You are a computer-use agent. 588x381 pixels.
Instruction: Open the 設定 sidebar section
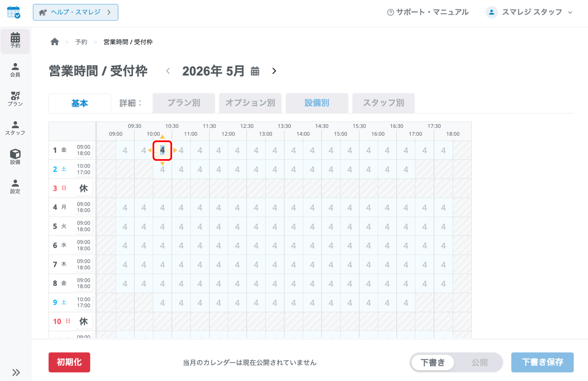(x=15, y=186)
